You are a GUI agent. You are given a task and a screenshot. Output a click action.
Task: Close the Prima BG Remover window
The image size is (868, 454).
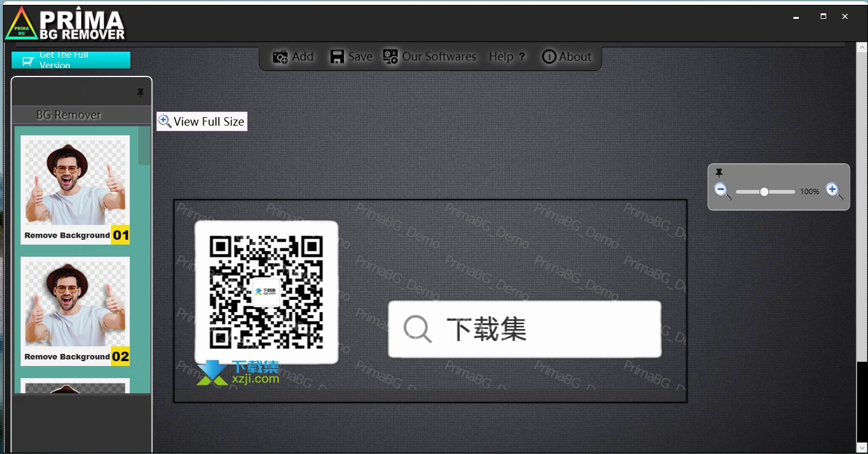(845, 17)
